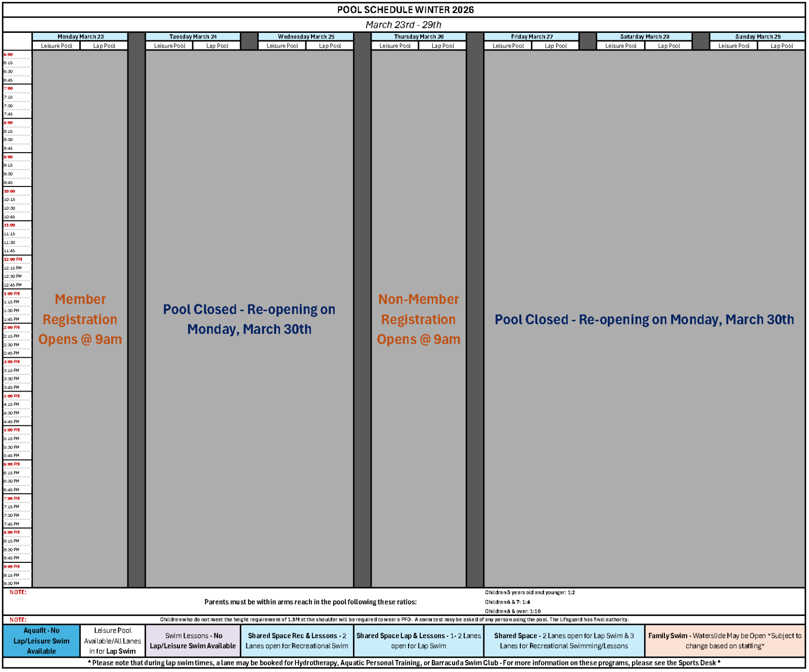Select the blue Aquafit legend box
The width and height of the screenshot is (809, 672).
coord(41,641)
